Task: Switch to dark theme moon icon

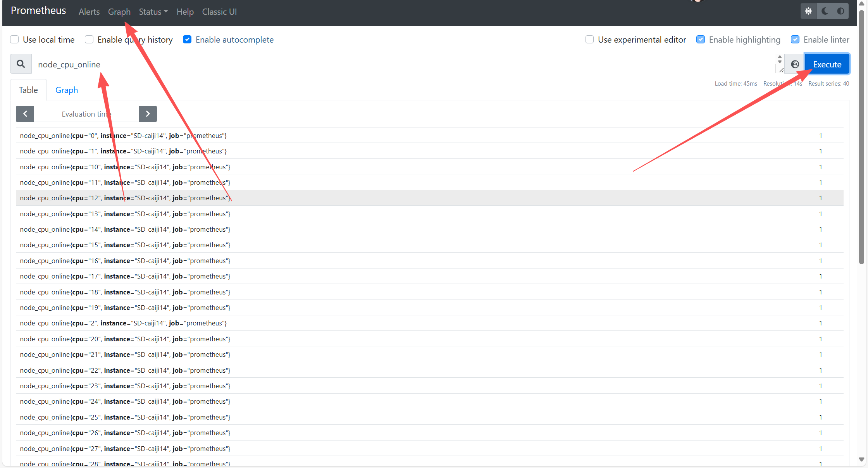Action: coord(825,11)
